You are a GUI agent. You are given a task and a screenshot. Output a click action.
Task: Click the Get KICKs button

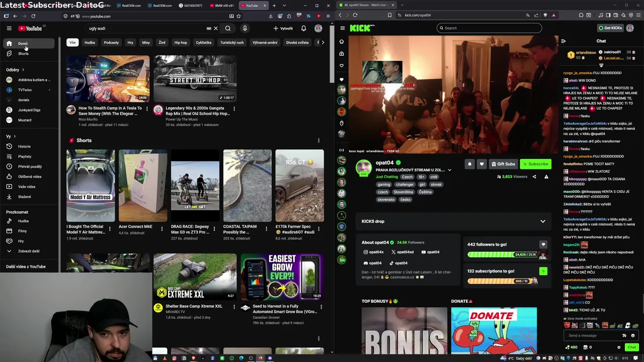click(610, 28)
